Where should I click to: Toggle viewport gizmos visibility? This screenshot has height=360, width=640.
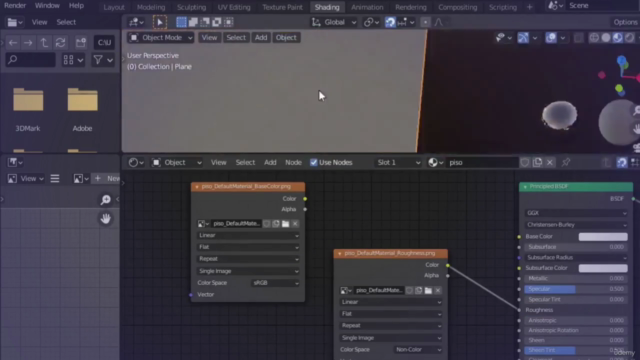pyautogui.click(x=523, y=38)
